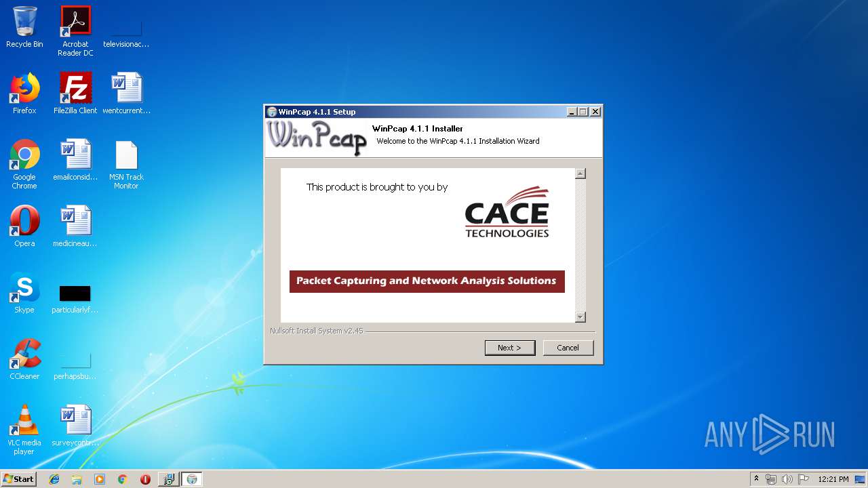Click the taskbar clock showing 12:21 PM
Screen dimensions: 868x488
point(833,479)
